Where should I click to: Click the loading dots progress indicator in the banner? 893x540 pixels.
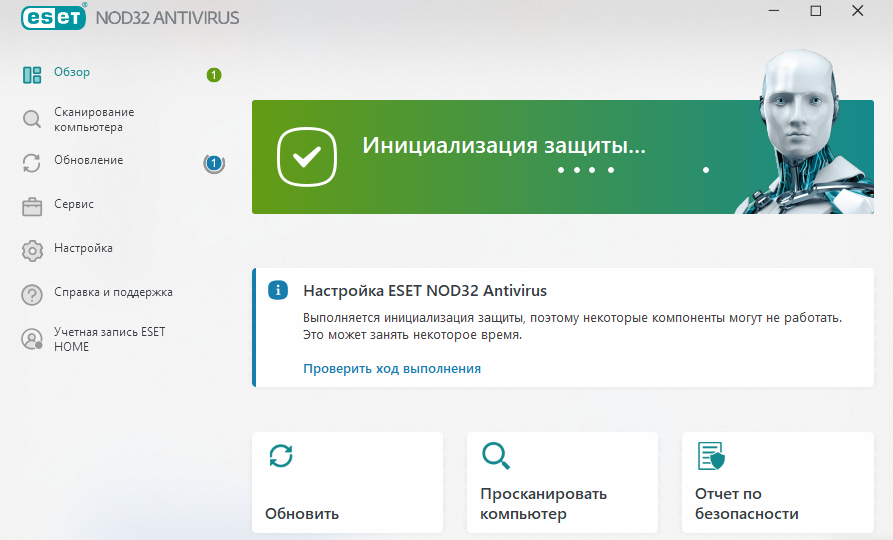pos(633,170)
